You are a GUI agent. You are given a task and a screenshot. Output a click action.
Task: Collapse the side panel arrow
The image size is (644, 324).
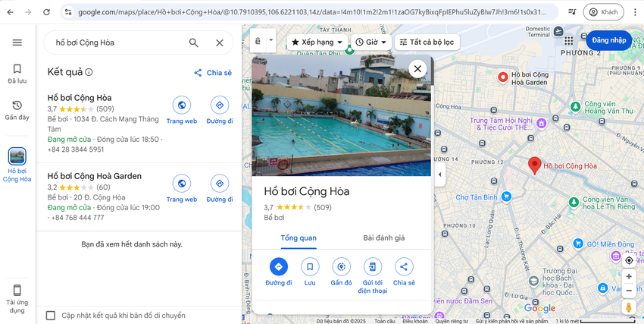tap(440, 175)
